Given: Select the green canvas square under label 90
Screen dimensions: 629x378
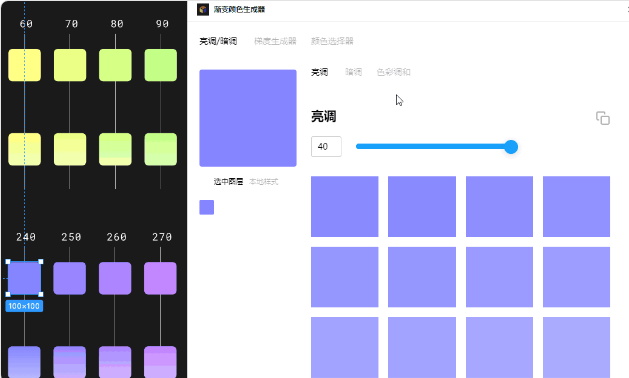Looking at the screenshot, I should (x=160, y=65).
